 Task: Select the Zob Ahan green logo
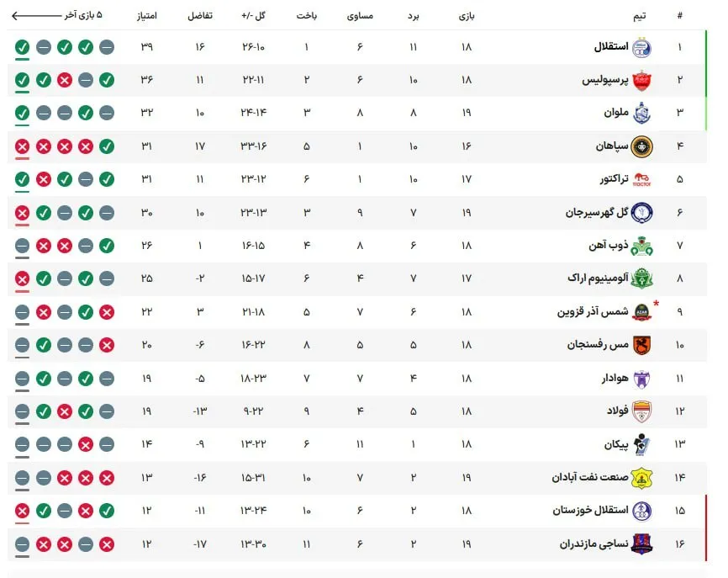pyautogui.click(x=642, y=246)
